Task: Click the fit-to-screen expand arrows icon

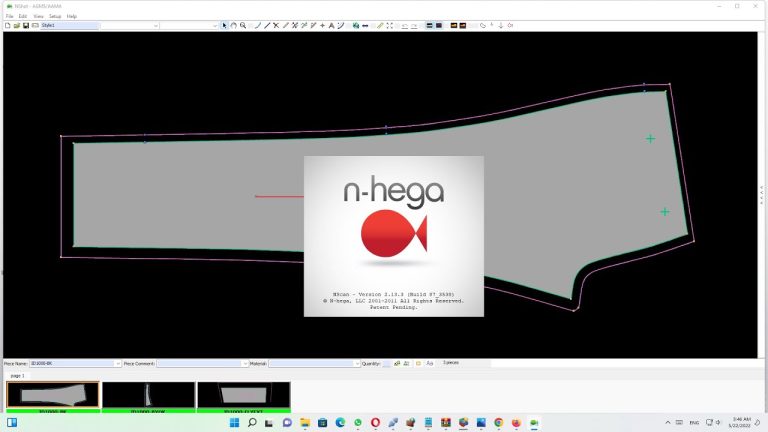Action: pyautogui.click(x=390, y=25)
